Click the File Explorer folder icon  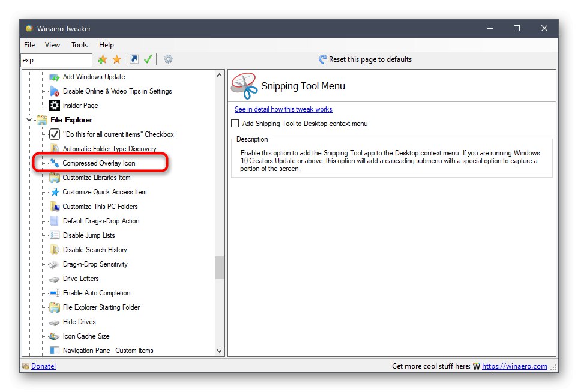point(42,120)
